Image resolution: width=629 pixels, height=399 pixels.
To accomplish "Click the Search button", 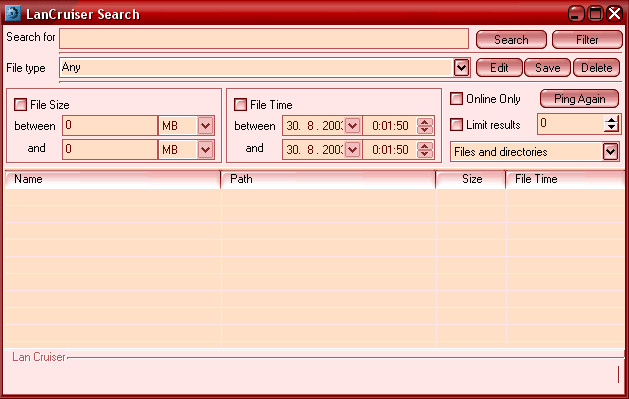I will (511, 40).
